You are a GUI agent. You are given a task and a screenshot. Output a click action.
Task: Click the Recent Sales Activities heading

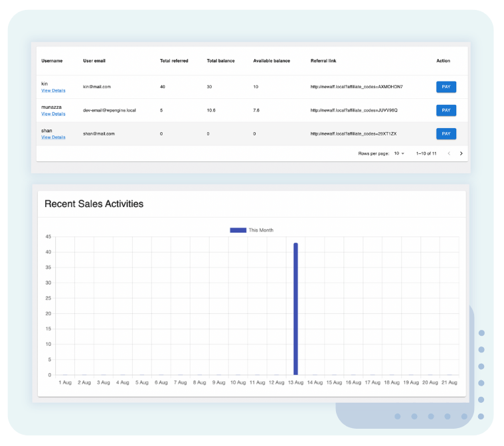(94, 204)
